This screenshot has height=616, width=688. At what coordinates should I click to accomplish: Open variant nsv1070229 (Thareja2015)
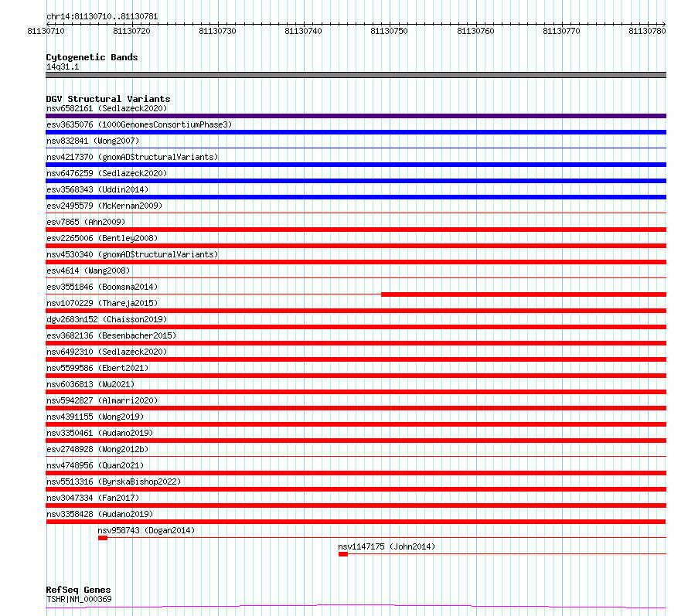[102, 303]
